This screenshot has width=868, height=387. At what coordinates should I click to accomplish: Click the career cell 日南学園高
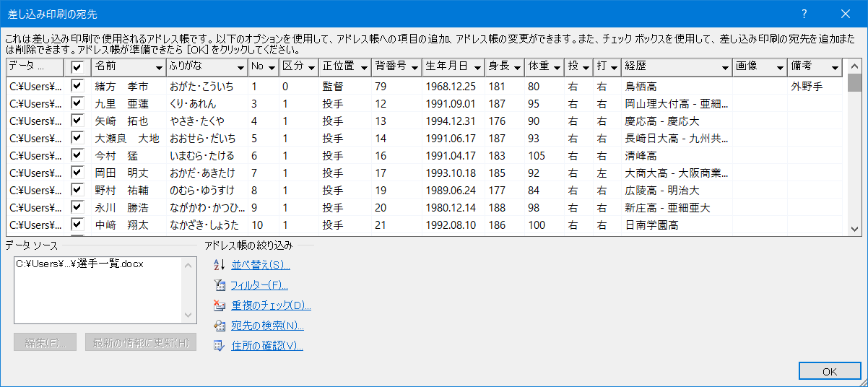pos(653,225)
